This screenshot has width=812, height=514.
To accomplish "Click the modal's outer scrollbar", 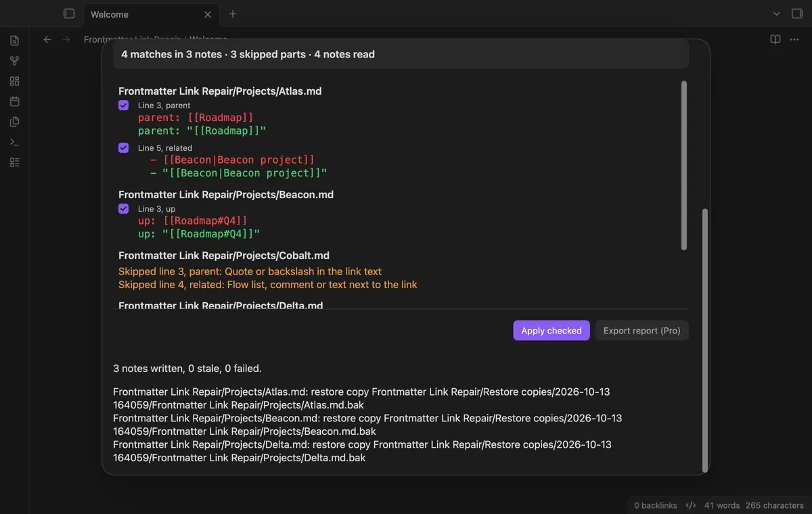I will tap(704, 340).
